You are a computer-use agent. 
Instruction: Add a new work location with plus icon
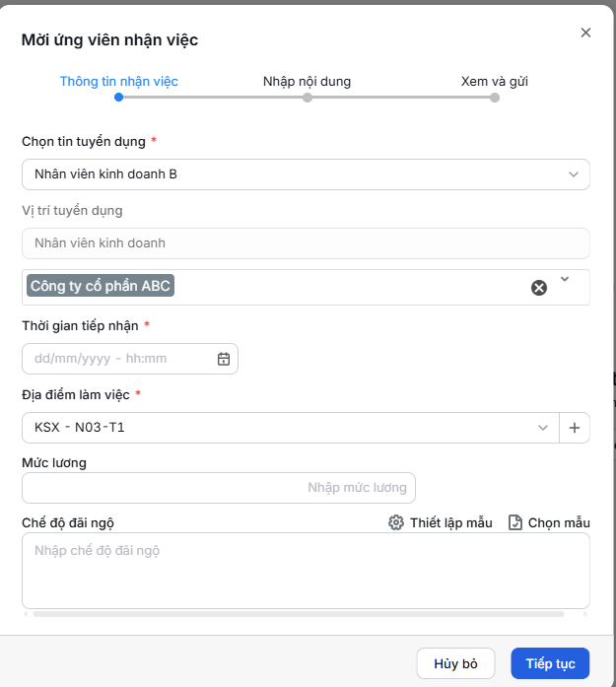(x=575, y=428)
